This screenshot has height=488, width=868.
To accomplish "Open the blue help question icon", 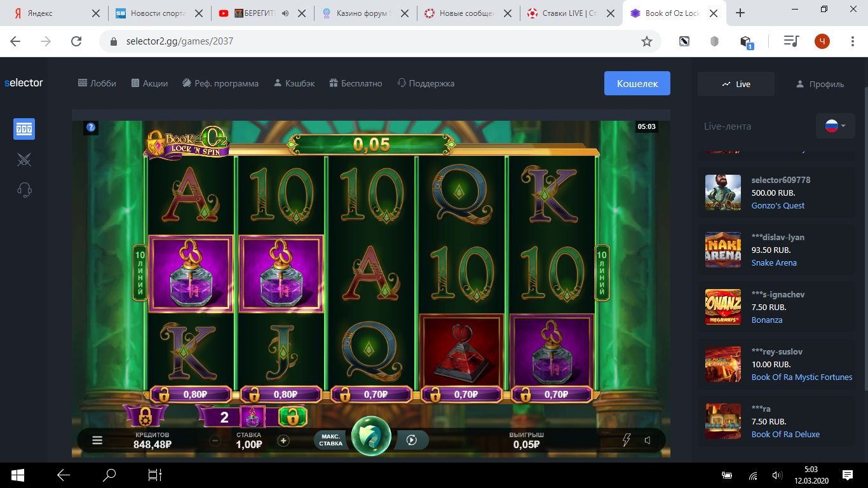I will point(91,127).
